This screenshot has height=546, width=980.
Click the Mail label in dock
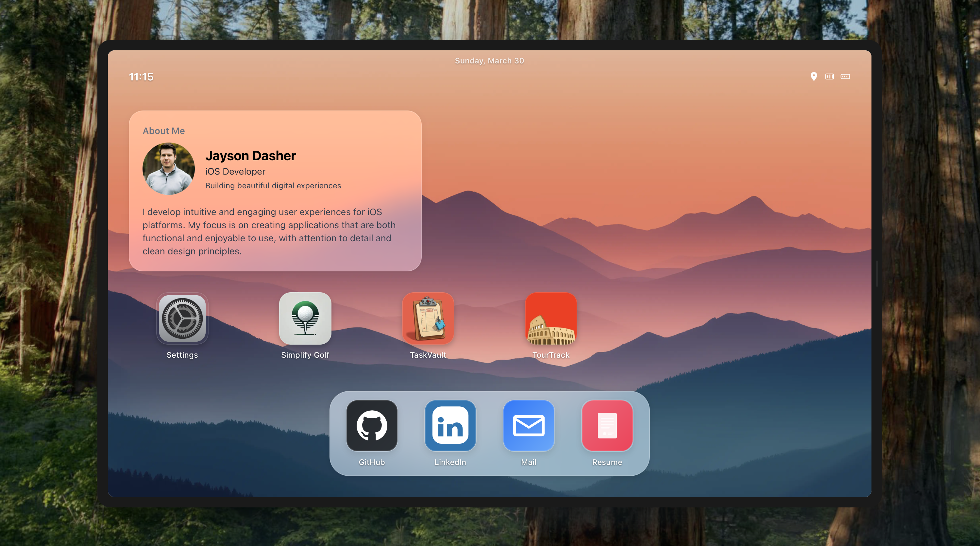tap(529, 462)
